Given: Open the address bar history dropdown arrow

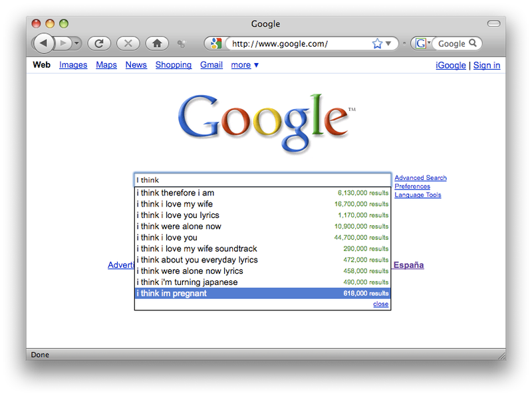Looking at the screenshot, I should point(388,43).
